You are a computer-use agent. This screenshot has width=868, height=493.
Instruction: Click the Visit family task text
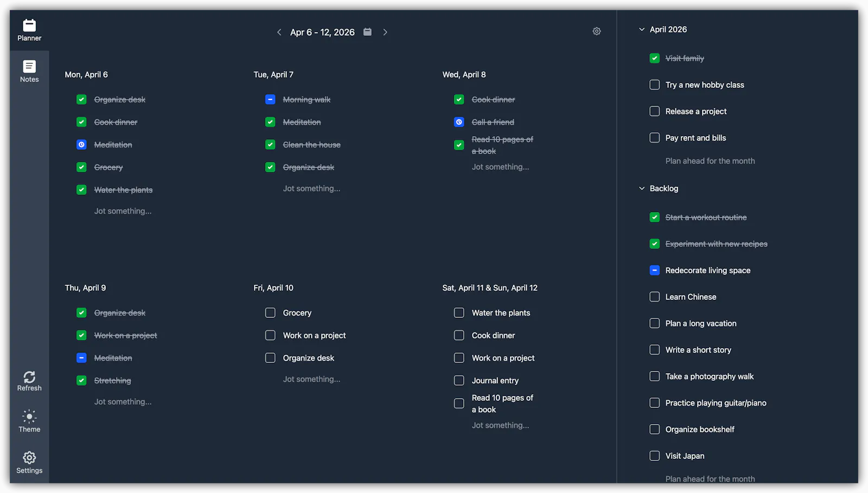click(685, 58)
